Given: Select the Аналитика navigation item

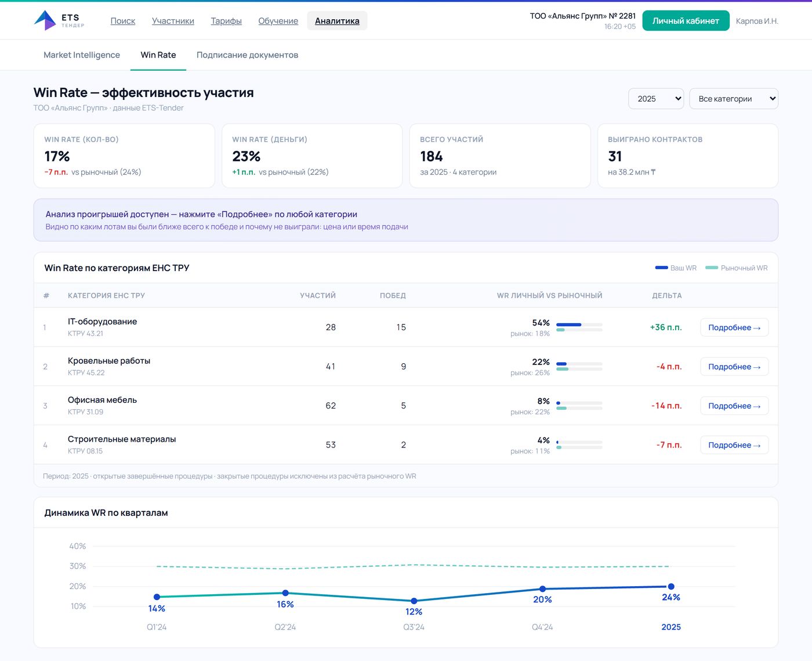Looking at the screenshot, I should tap(337, 21).
